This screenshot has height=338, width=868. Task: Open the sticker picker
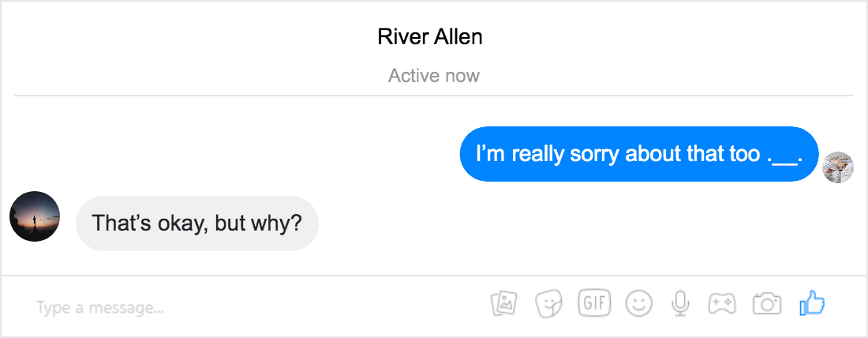[548, 303]
